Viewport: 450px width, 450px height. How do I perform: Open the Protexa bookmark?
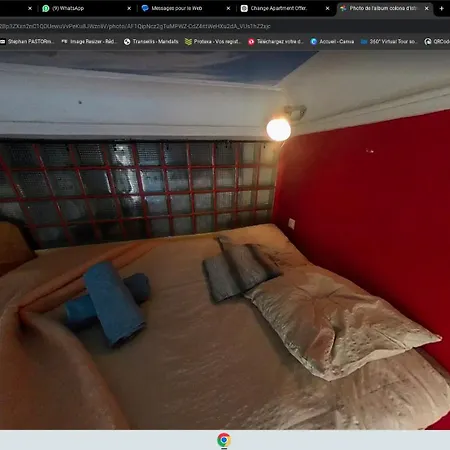213,42
